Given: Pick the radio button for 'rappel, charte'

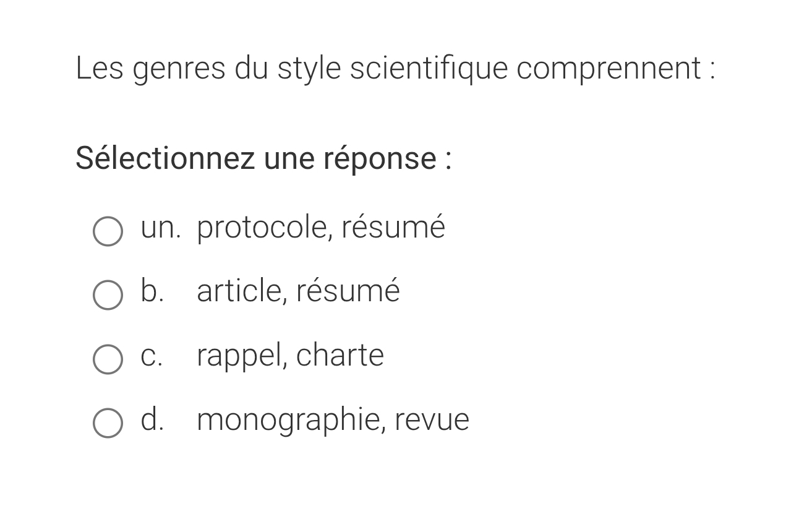Looking at the screenshot, I should (x=108, y=359).
